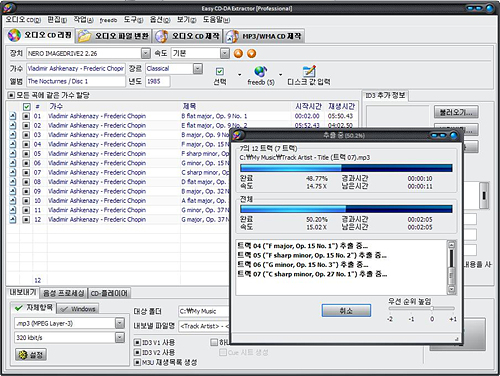Image resolution: width=500 pixels, height=376 pixels.
Task: Click the app icon in extraction dialog title
Action: (238, 135)
